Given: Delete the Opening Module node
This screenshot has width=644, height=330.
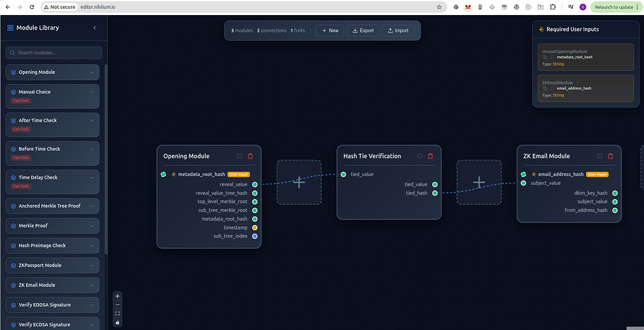Looking at the screenshot, I should click(250, 156).
